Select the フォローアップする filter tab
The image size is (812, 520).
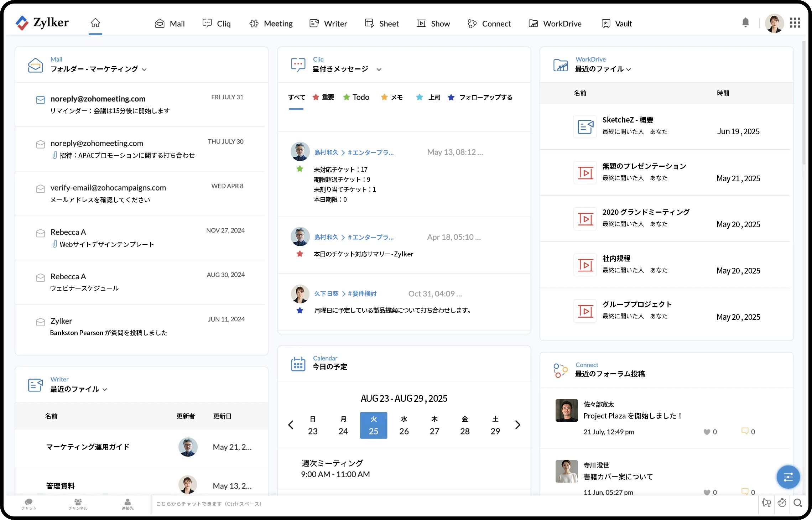[x=480, y=97]
